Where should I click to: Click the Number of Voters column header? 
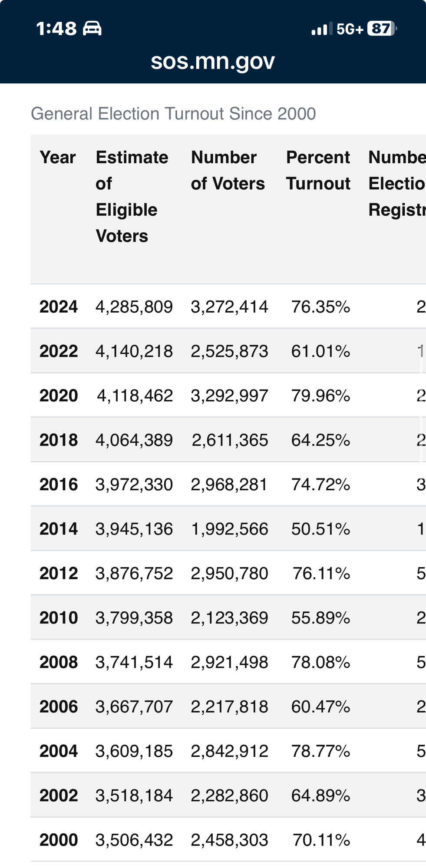(228, 171)
